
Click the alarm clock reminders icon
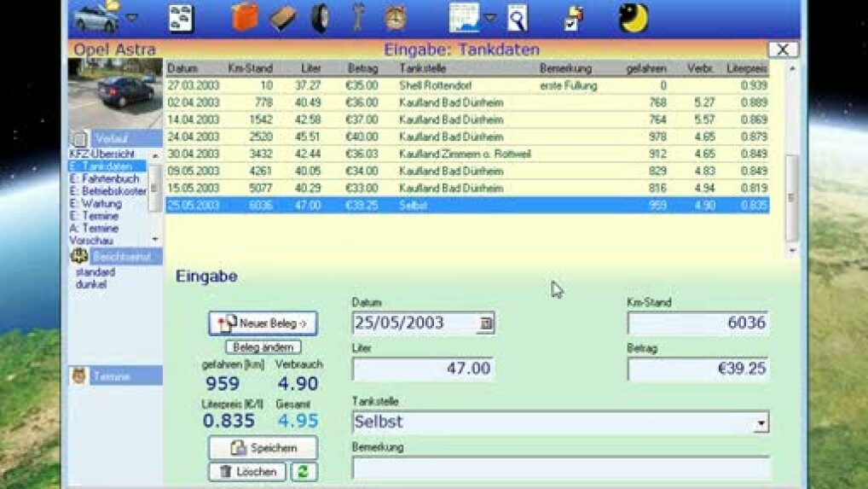395,18
